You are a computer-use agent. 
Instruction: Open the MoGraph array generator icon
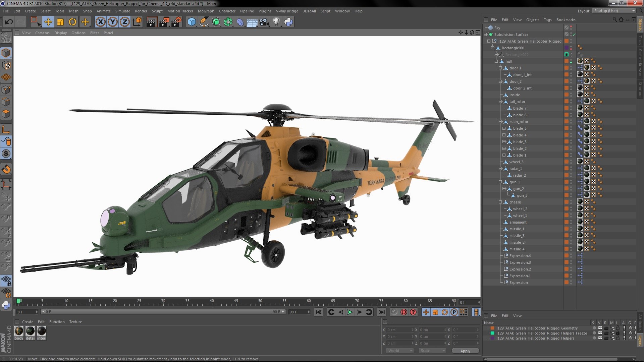pos(228,22)
